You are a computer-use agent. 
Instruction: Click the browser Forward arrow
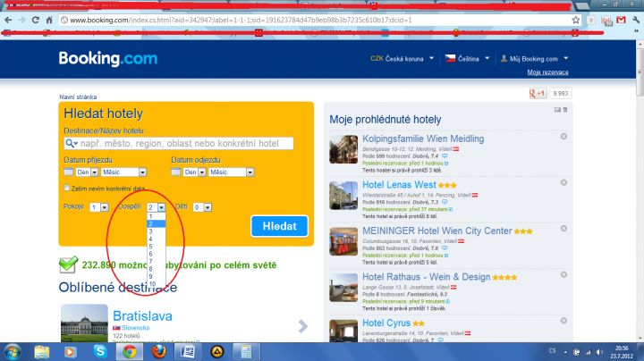21,20
